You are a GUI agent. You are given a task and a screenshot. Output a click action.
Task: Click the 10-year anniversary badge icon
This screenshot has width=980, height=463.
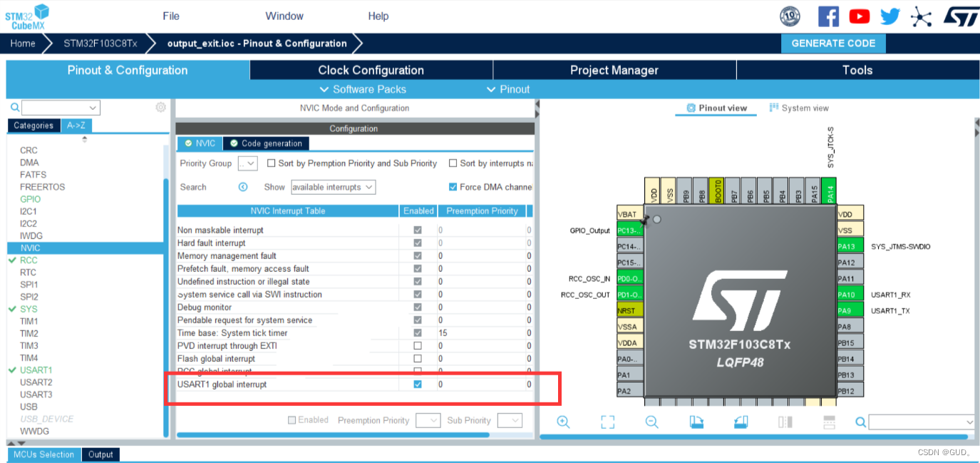point(790,16)
